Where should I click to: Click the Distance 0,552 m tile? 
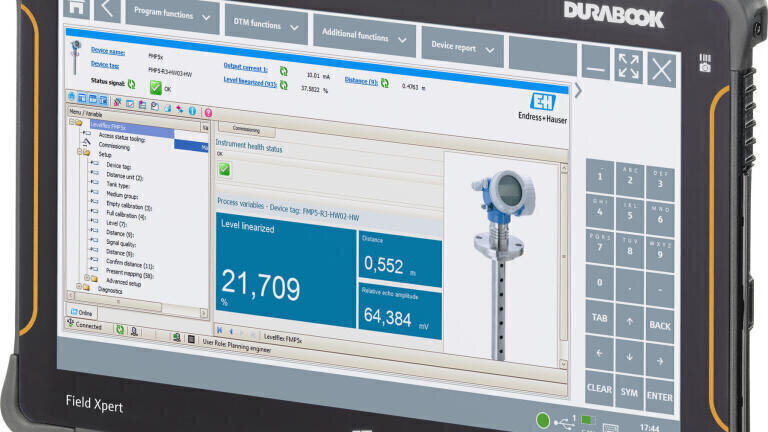click(x=400, y=260)
